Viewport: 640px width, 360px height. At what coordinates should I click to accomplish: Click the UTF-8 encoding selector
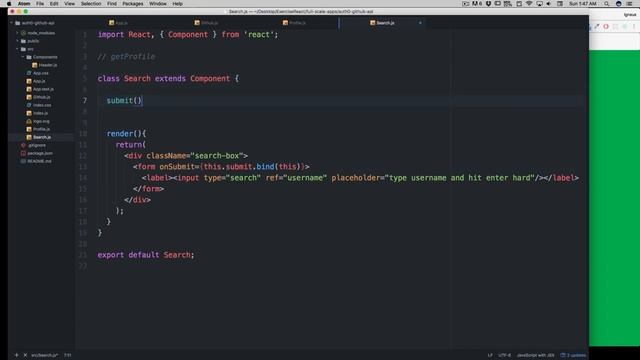(x=504, y=355)
